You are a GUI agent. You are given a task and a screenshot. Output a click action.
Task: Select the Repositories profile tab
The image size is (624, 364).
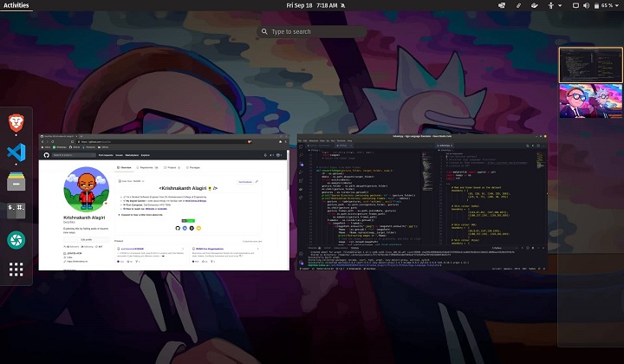(x=147, y=168)
